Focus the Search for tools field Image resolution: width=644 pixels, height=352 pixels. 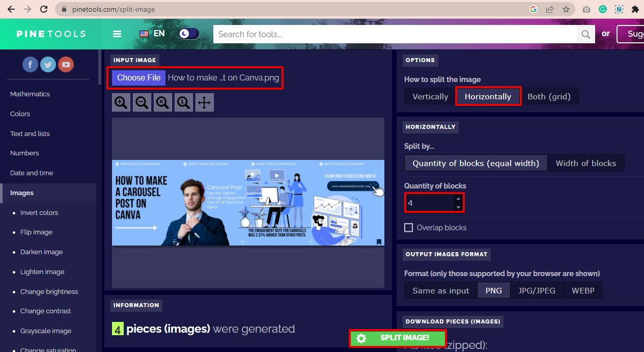(x=395, y=34)
